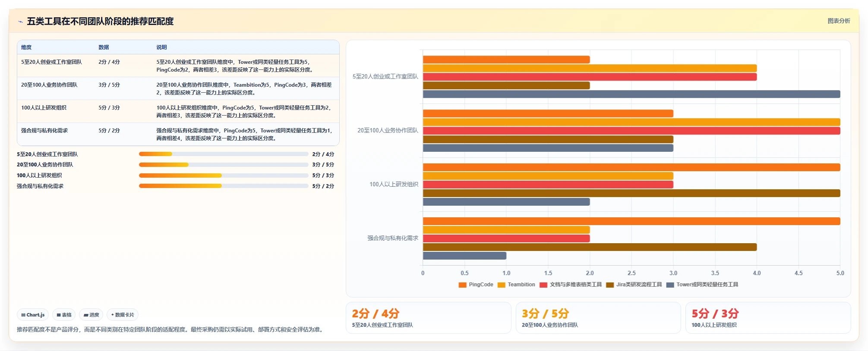Click the 数据卡片 tag chip
The width and height of the screenshot is (868, 351).
coord(123,315)
